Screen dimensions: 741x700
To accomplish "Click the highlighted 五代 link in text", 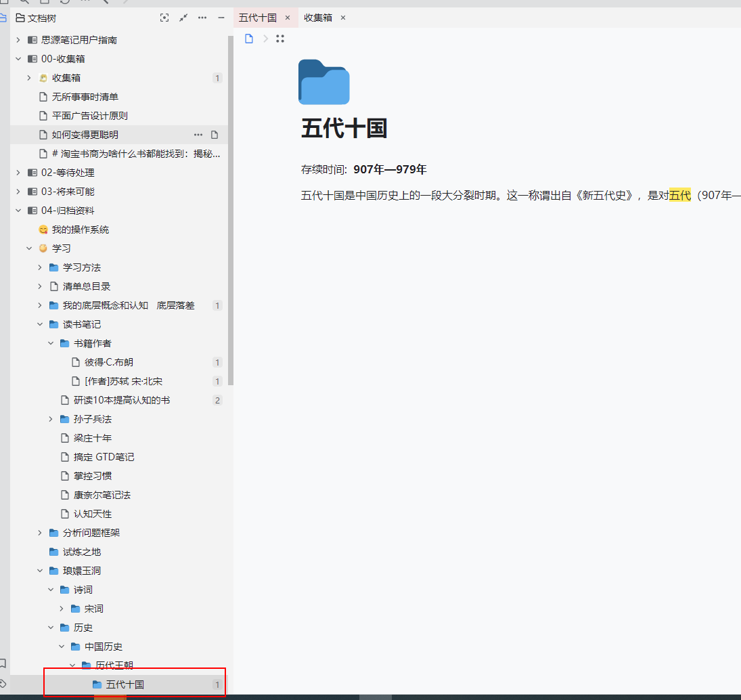I will point(680,195).
